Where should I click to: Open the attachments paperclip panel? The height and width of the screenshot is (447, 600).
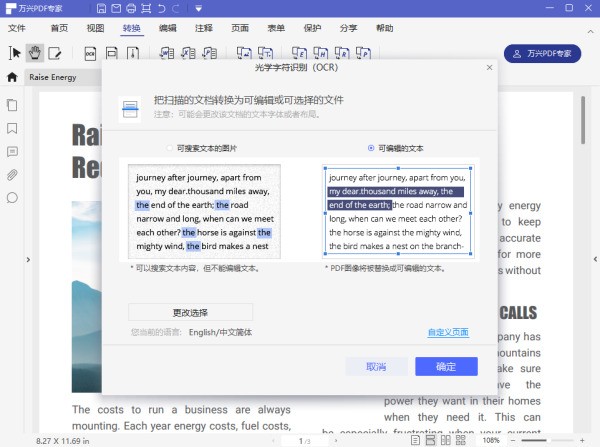12,175
